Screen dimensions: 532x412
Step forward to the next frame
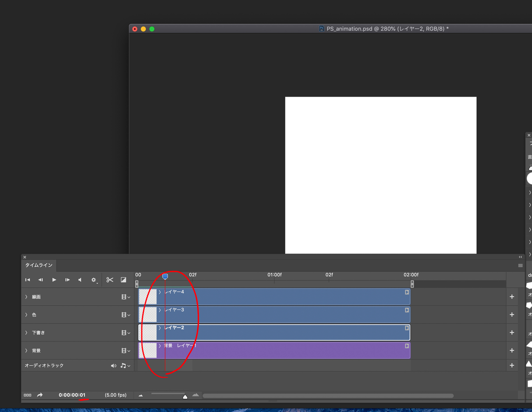click(x=67, y=280)
